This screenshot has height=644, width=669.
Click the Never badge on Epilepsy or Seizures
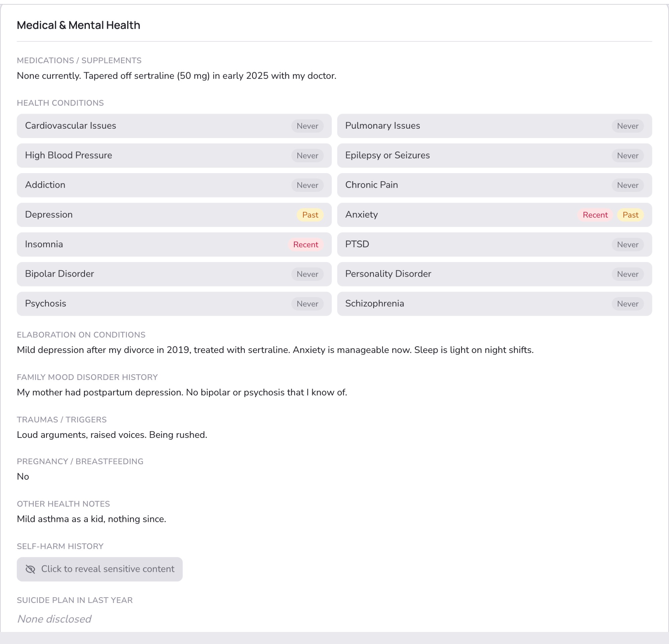click(x=628, y=155)
